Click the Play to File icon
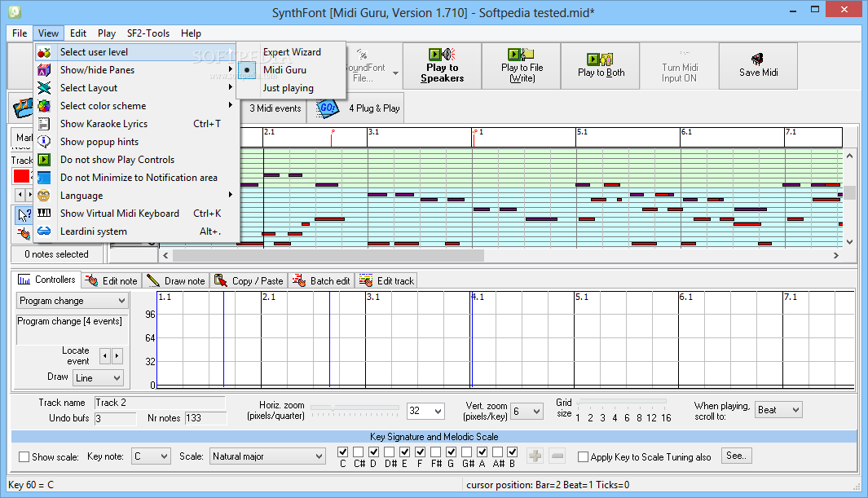Screen dimensions: 868x498 (x=521, y=55)
